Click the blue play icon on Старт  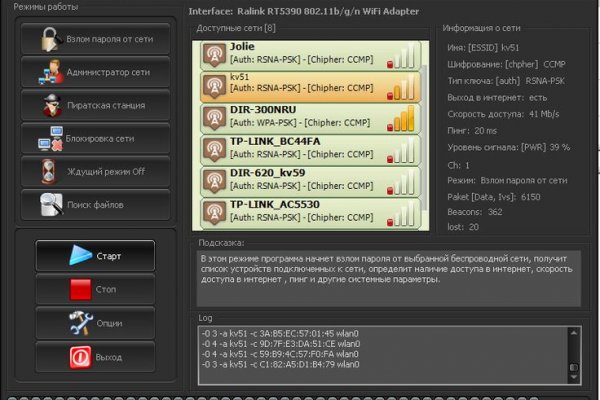(x=81, y=255)
